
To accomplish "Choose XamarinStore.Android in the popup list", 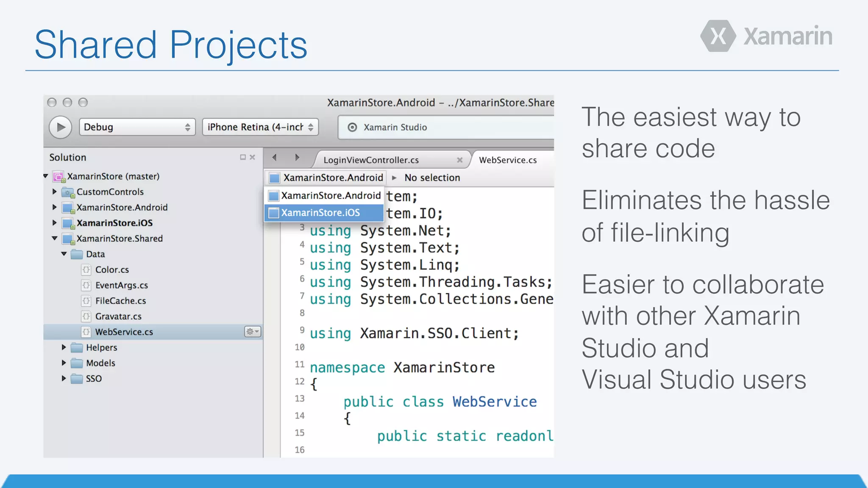I will (x=324, y=196).
